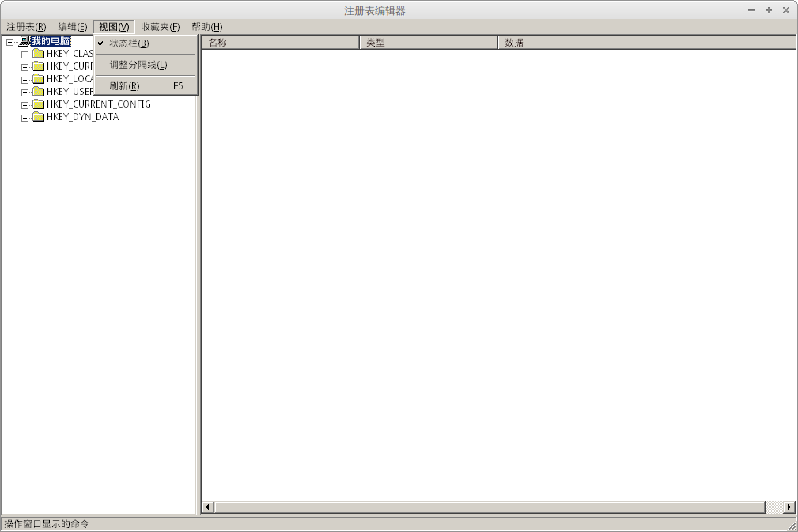Image resolution: width=798 pixels, height=532 pixels.
Task: Choose 刷新(R) F5 from the menu
Action: click(x=146, y=86)
